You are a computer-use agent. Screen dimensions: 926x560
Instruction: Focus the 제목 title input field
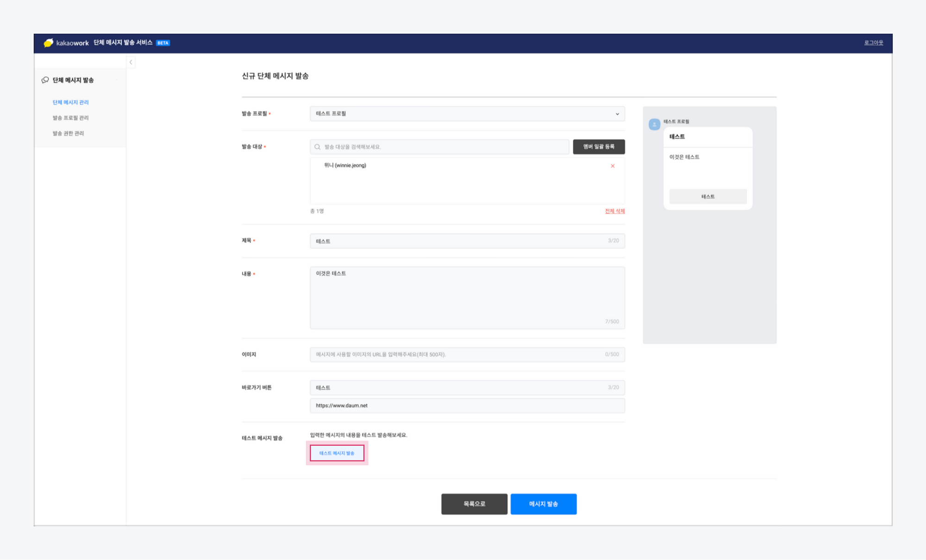point(458,241)
